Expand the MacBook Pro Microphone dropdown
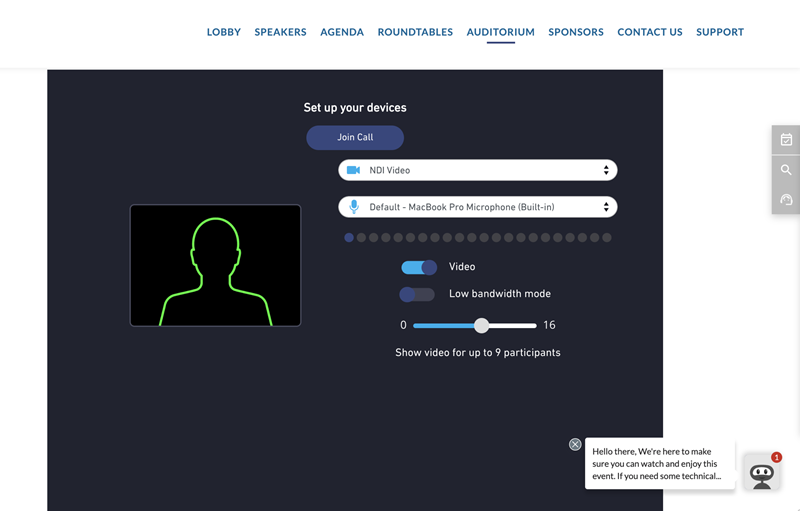800x511 pixels. tap(478, 207)
